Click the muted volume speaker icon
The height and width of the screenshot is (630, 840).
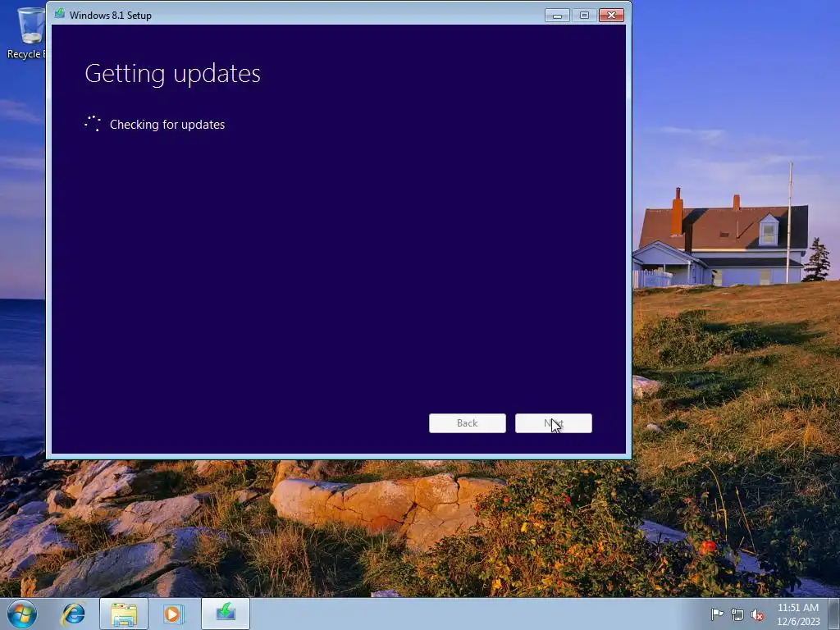pos(757,614)
